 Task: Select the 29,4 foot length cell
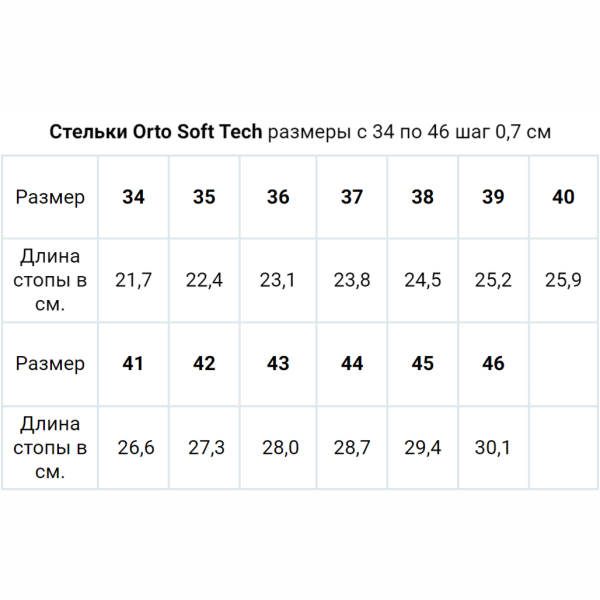click(x=423, y=447)
